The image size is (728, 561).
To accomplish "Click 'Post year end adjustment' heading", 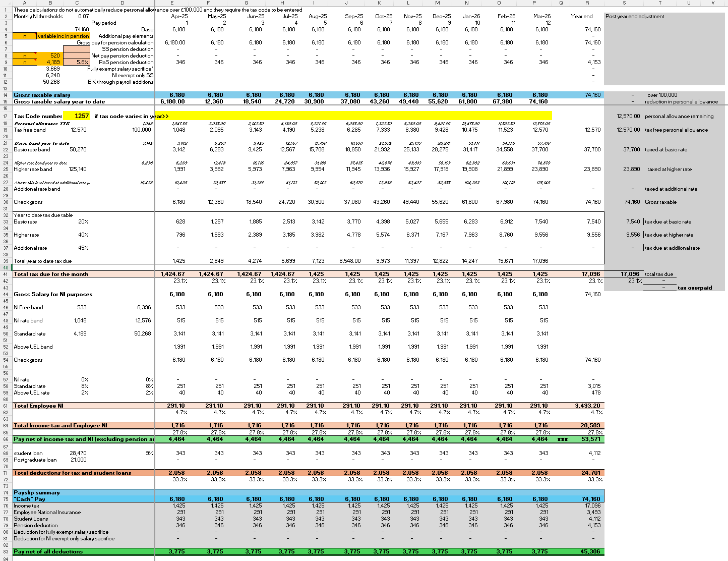I will (x=635, y=16).
